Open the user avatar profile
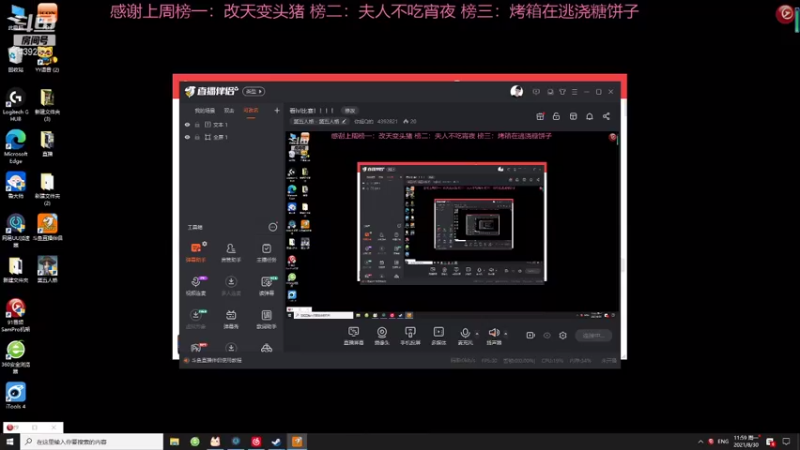Image resolution: width=800 pixels, height=450 pixels. click(516, 91)
